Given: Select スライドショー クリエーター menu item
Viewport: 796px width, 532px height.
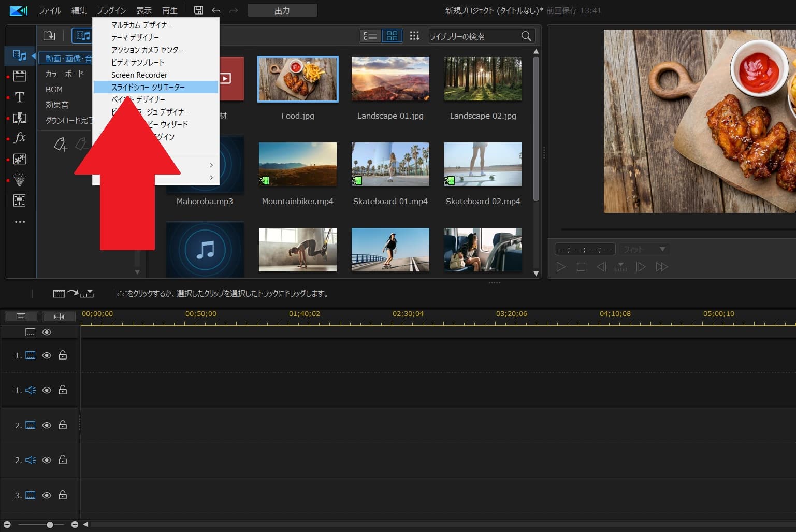Looking at the screenshot, I should (x=148, y=87).
